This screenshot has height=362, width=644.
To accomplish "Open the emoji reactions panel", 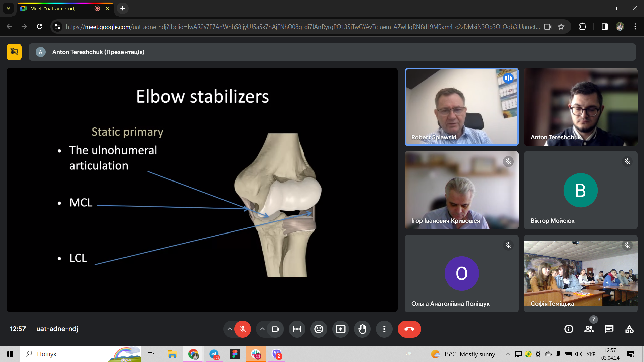I will click(x=319, y=329).
